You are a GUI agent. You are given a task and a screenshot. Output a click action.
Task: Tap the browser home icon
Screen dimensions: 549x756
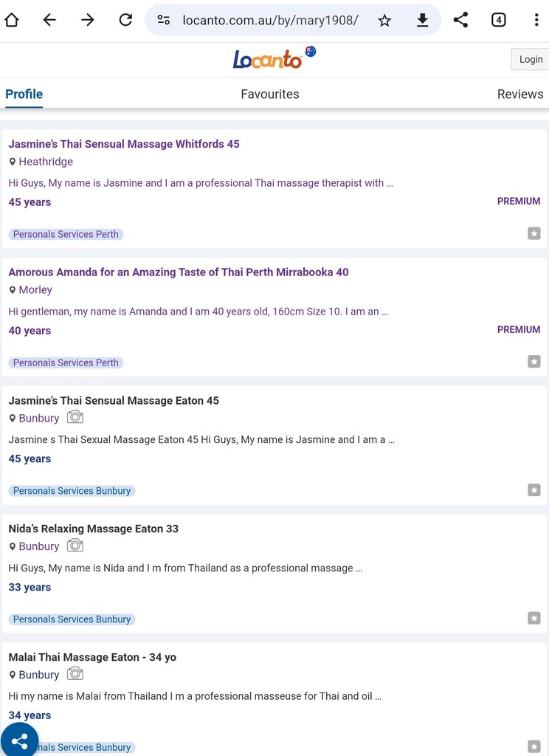point(12,20)
